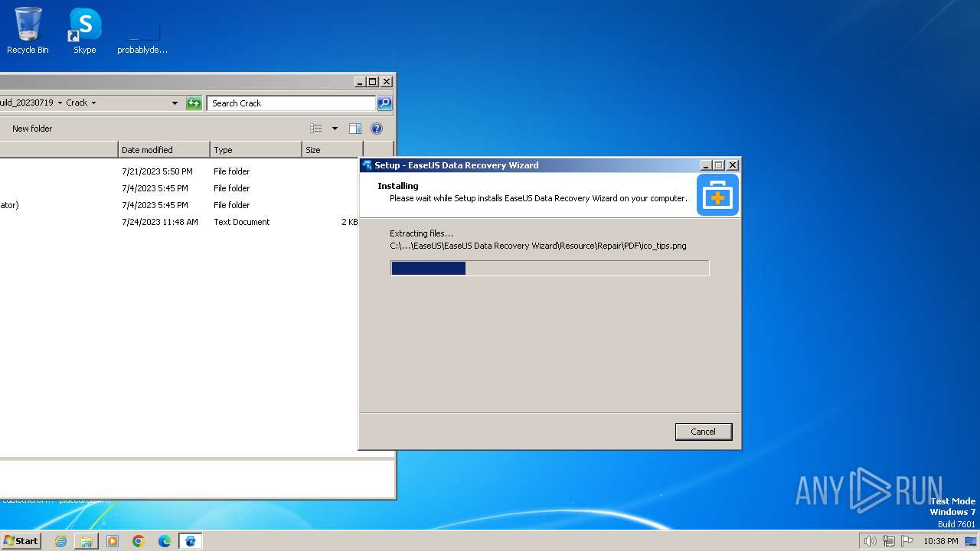The width and height of the screenshot is (980, 551).
Task: Launch Internet Explorer from taskbar
Action: [x=60, y=541]
